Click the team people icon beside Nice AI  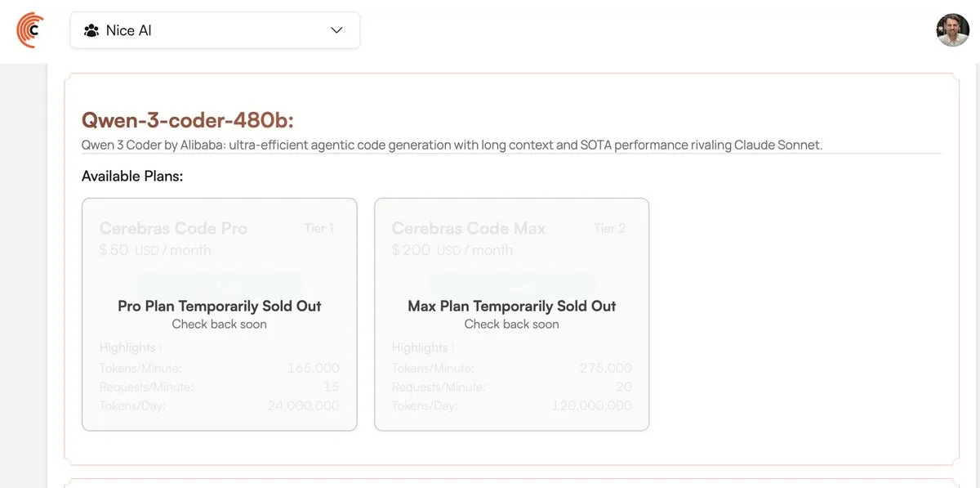click(91, 30)
